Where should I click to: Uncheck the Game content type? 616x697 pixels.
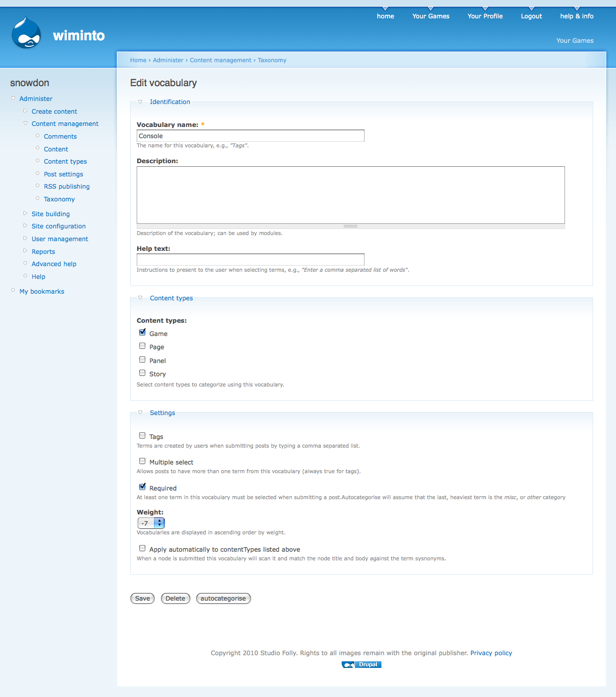142,332
